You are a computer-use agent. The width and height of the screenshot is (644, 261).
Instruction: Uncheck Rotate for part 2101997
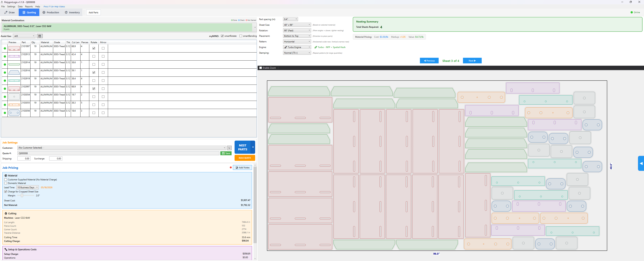[94, 48]
